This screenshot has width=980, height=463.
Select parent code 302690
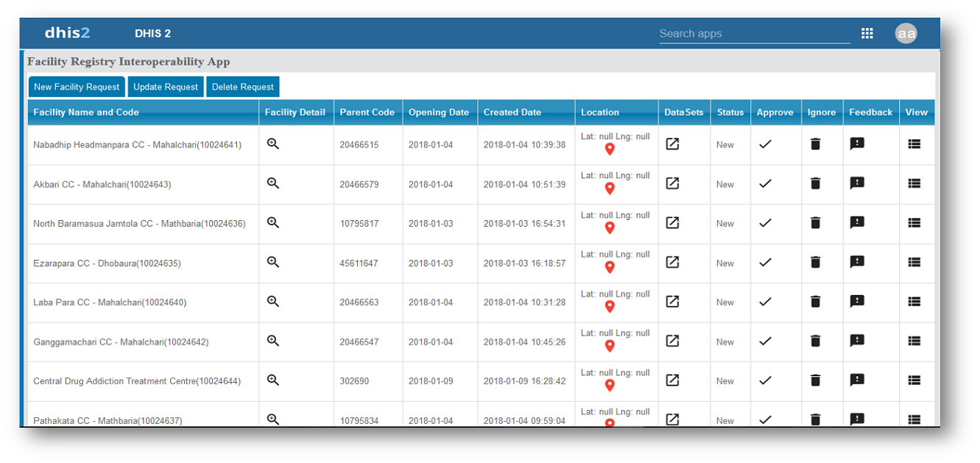click(x=354, y=381)
